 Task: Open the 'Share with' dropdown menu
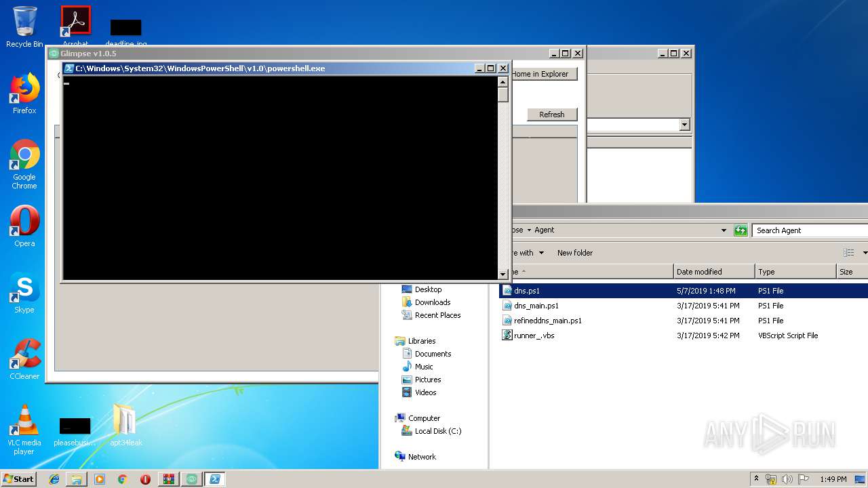(528, 253)
